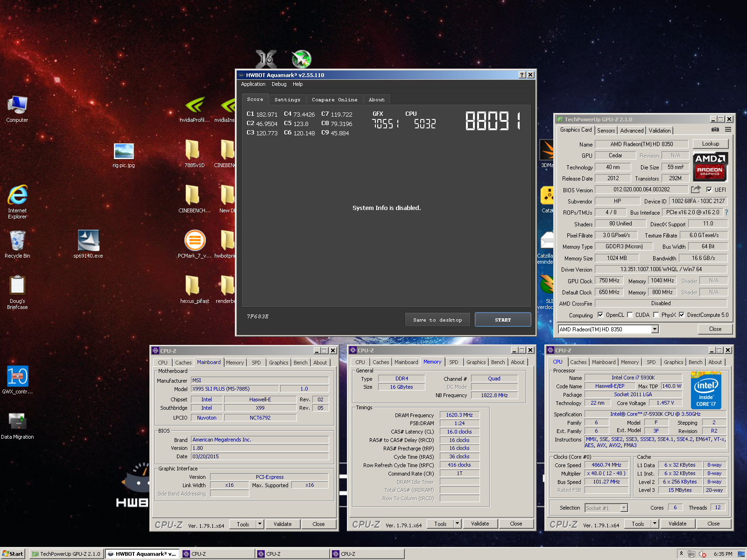Click the BIOS Version value field in GPU-Z
The width and height of the screenshot is (747, 560).
click(x=641, y=189)
